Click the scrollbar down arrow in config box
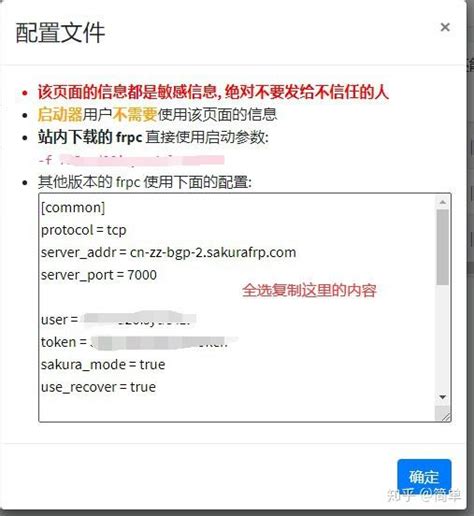474x516 pixels. [443, 397]
